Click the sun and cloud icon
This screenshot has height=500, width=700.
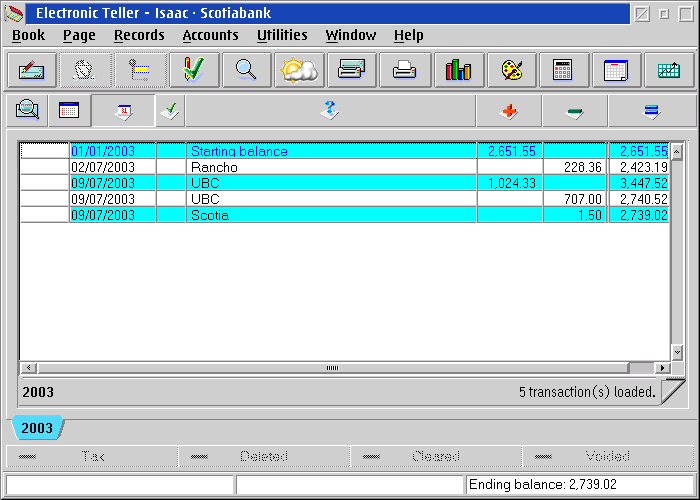pyautogui.click(x=299, y=70)
